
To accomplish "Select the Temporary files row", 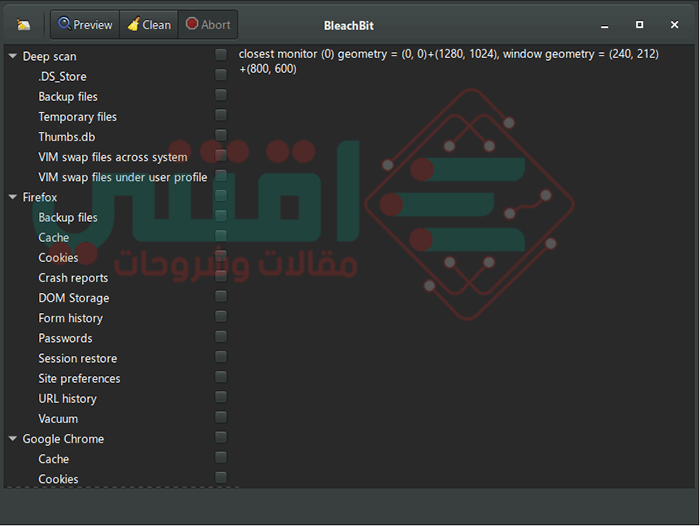I will 78,117.
